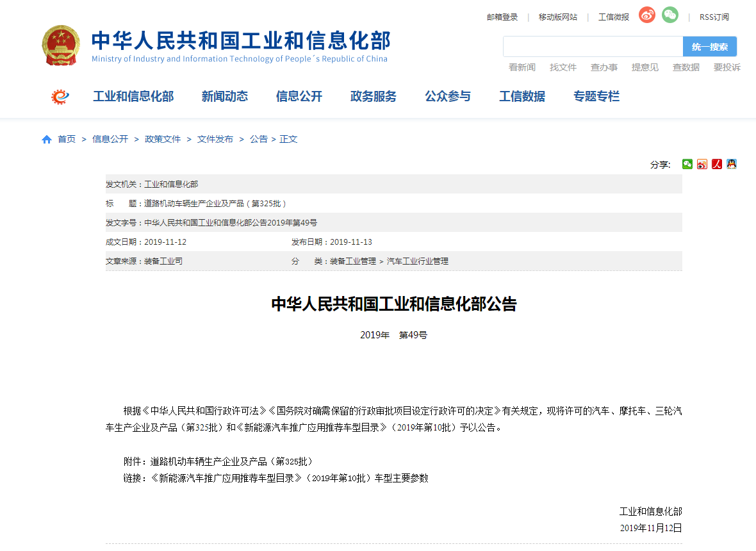
Task: Go to 首页 in the breadcrumb
Action: pyautogui.click(x=67, y=139)
